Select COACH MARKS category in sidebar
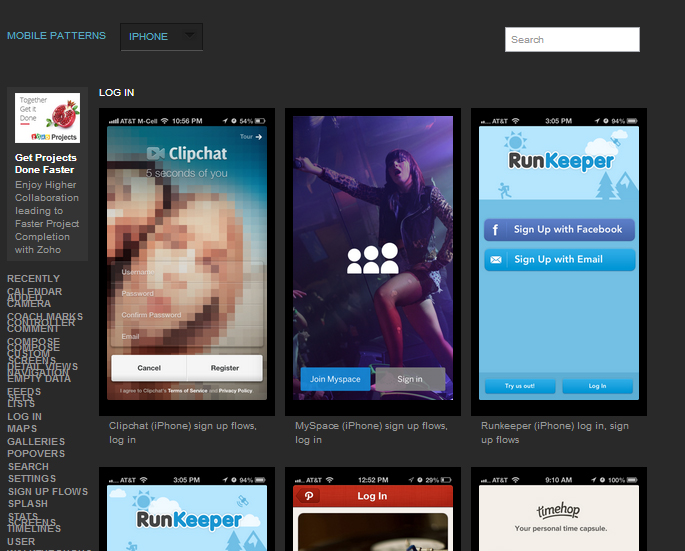The height and width of the screenshot is (551, 685). coord(45,316)
